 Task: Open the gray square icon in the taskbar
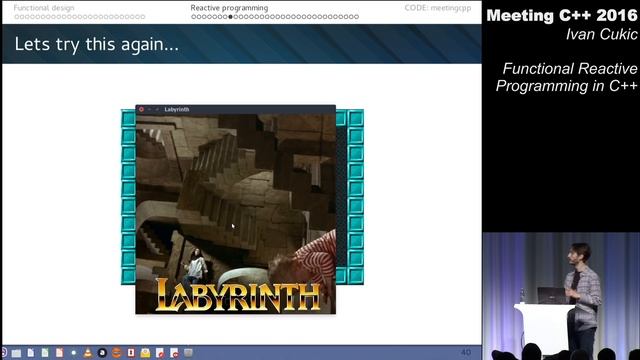(x=188, y=352)
